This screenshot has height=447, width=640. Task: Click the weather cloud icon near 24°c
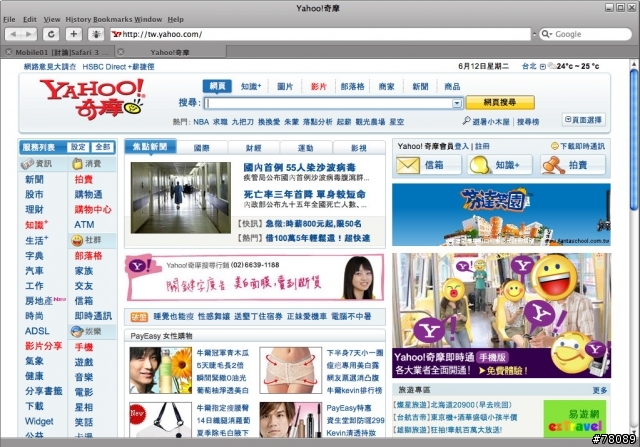point(552,66)
